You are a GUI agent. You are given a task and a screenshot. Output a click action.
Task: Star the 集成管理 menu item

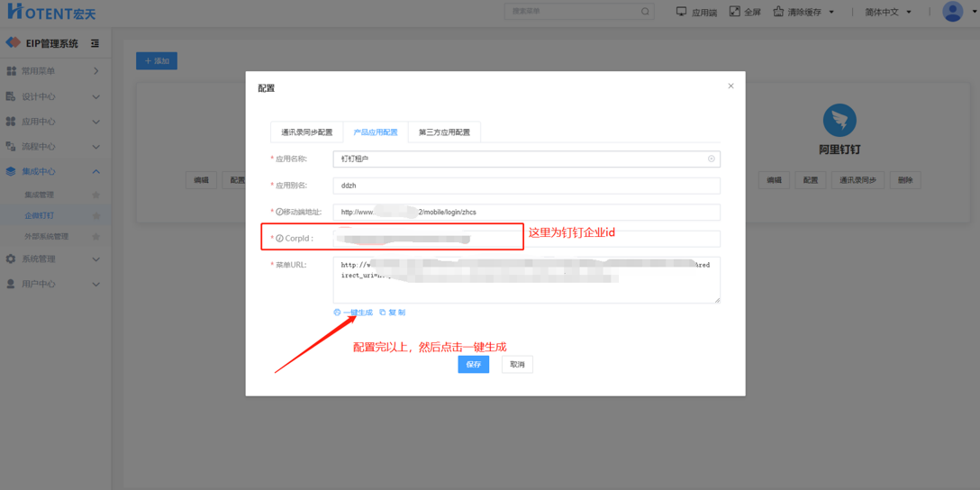pos(95,195)
